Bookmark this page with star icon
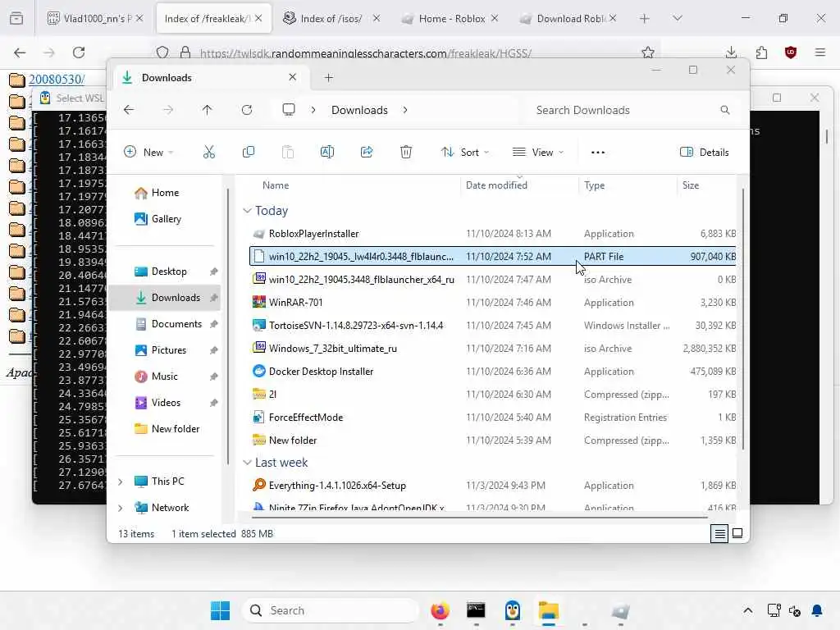840x630 pixels. tap(648, 52)
